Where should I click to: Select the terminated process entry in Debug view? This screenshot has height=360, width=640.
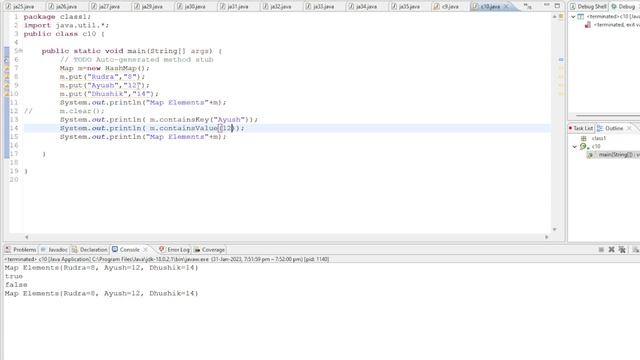tap(612, 25)
